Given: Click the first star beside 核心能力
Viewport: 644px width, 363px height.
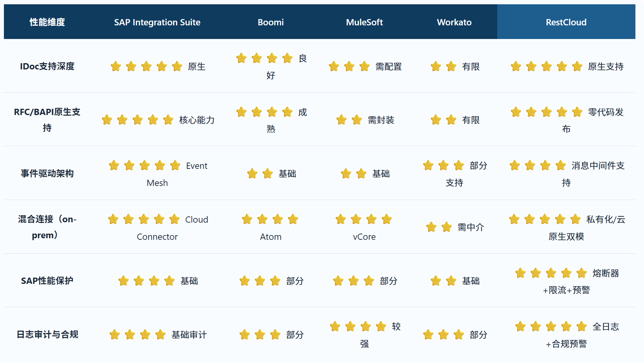Looking at the screenshot, I should point(107,120).
